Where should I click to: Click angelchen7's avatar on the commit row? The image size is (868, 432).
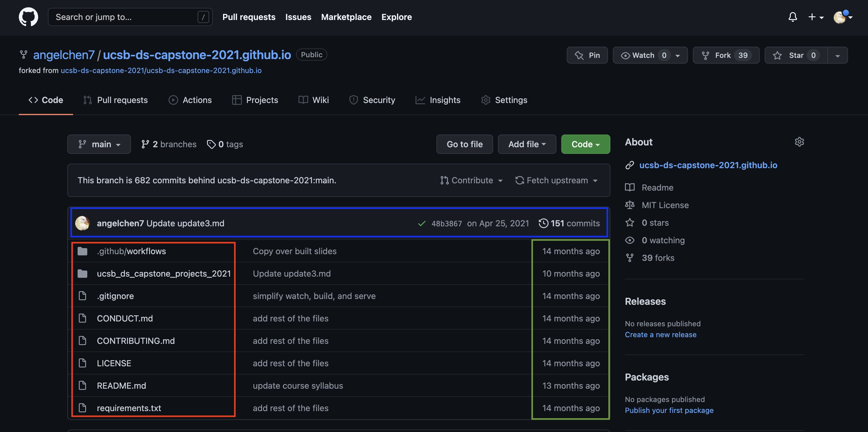tap(82, 223)
